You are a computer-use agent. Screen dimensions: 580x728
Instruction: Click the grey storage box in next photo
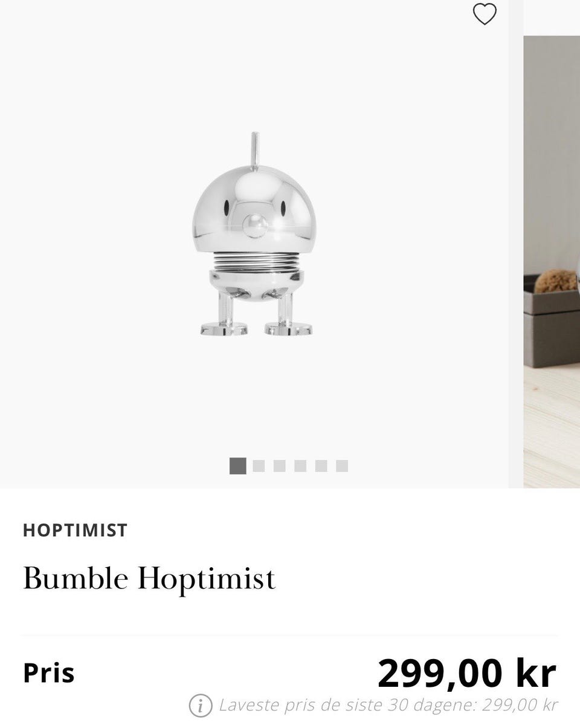pyautogui.click(x=552, y=320)
